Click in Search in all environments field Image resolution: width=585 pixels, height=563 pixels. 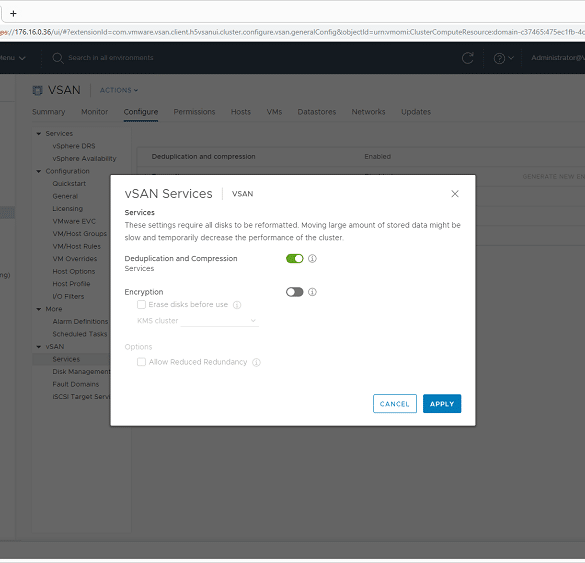click(111, 58)
